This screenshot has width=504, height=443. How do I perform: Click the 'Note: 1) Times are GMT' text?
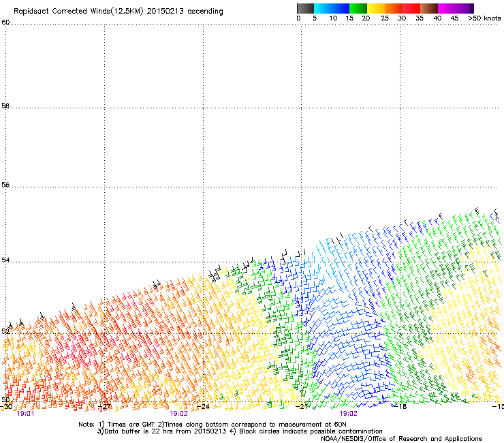point(117,425)
